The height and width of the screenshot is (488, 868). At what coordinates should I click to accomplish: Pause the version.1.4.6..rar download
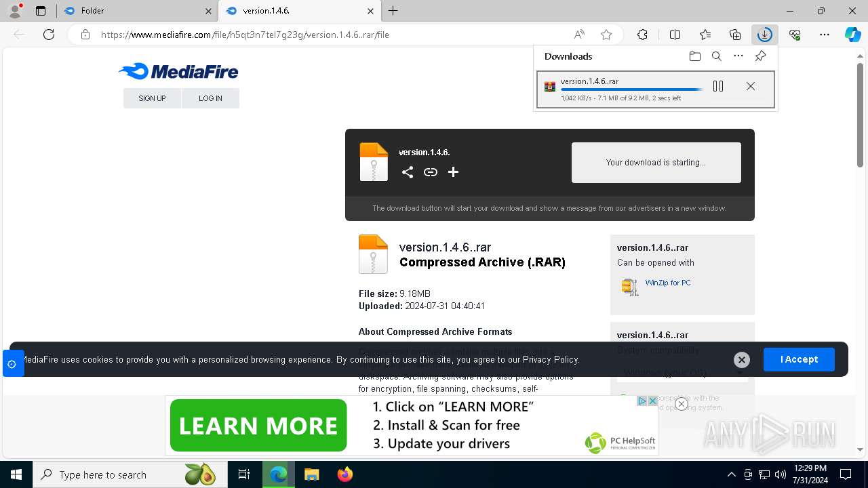[x=718, y=86]
